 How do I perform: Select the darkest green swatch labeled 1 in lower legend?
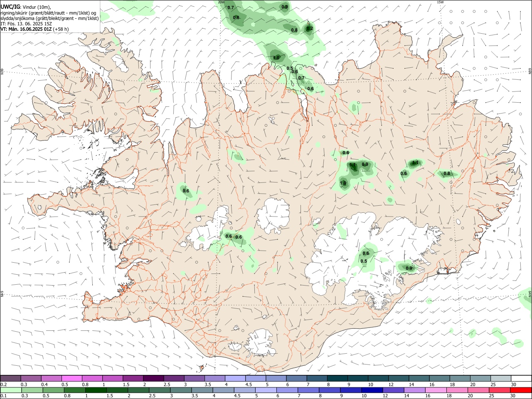96,390
